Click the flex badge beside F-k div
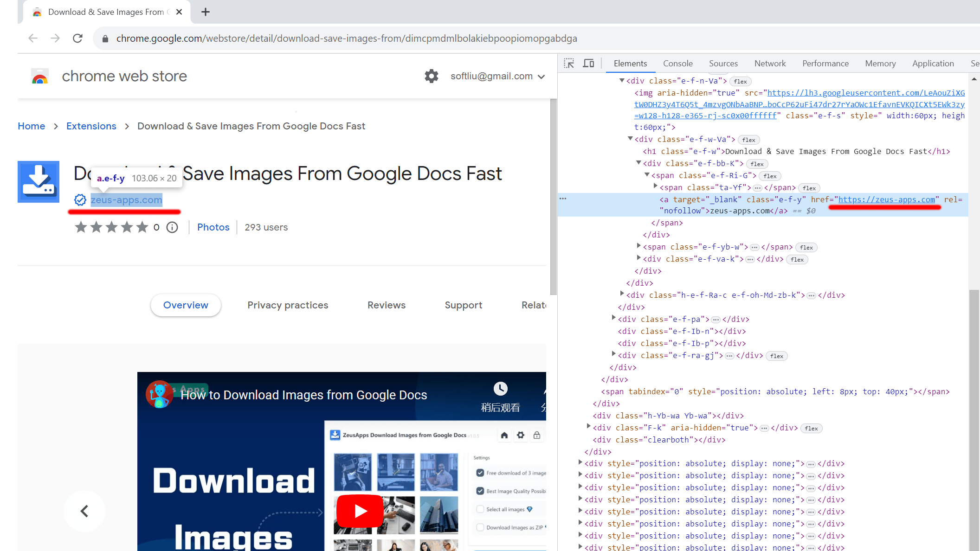 [811, 429]
